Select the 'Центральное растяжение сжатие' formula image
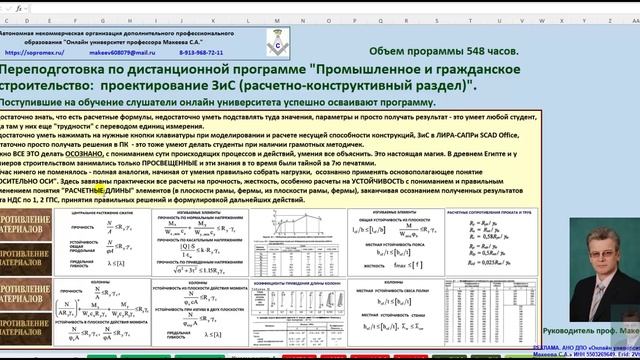Viewport: 640px width, 360px height. tap(102, 242)
